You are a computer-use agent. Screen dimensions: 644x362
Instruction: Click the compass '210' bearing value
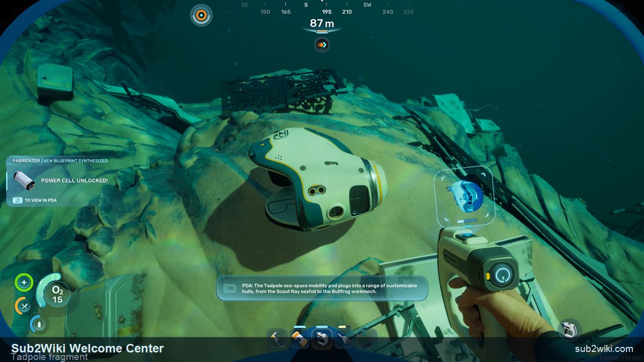[347, 12]
